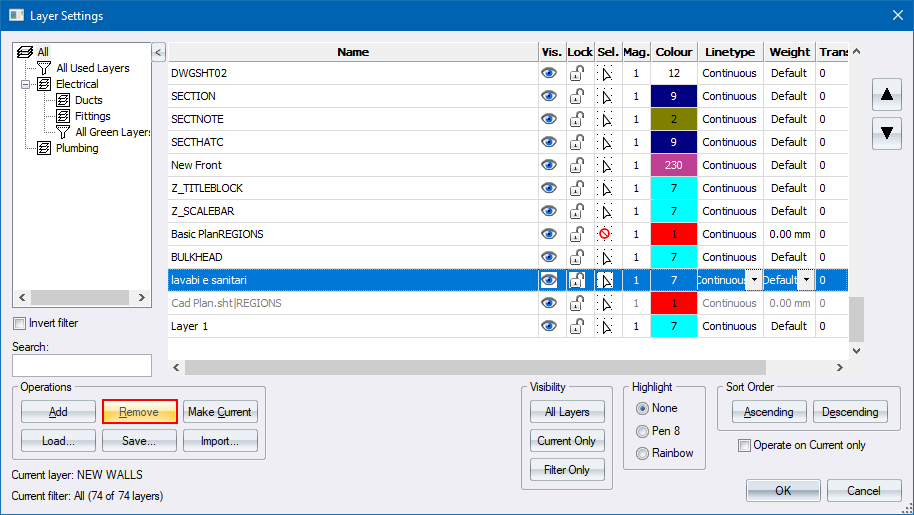The height and width of the screenshot is (515, 914).
Task: Click the Import... button
Action: [x=220, y=441]
